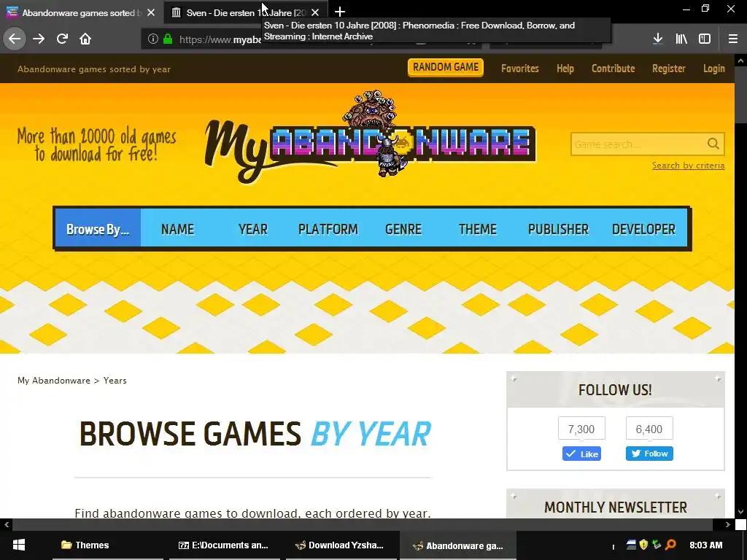747x560 pixels.
Task: Browse by YEAR menu item
Action: 253,229
